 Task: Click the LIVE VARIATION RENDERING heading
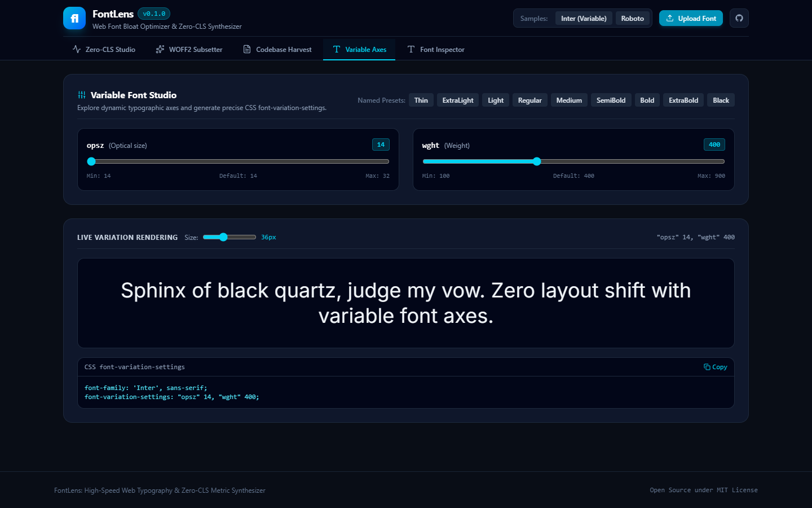click(x=127, y=238)
